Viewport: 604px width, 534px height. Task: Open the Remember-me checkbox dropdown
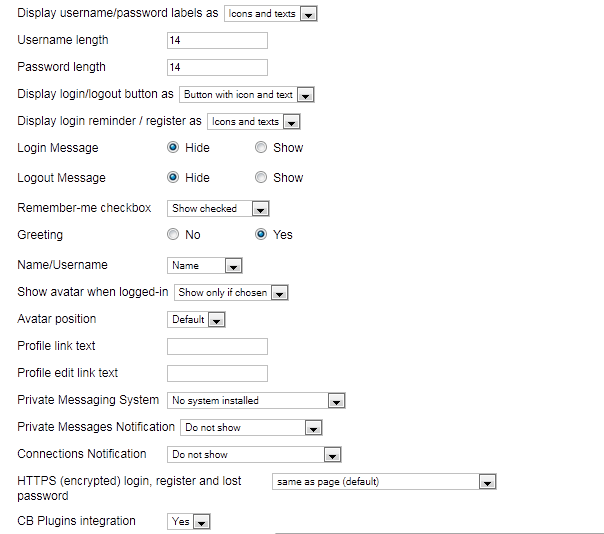coord(218,209)
